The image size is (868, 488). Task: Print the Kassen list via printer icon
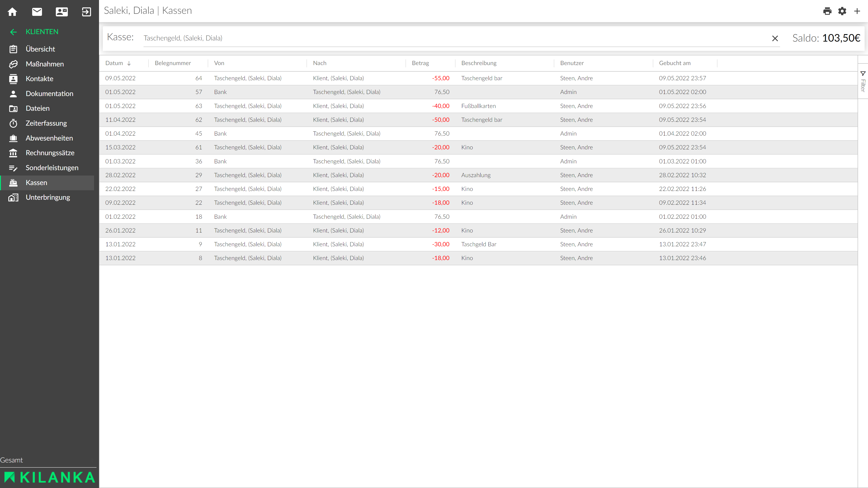827,11
